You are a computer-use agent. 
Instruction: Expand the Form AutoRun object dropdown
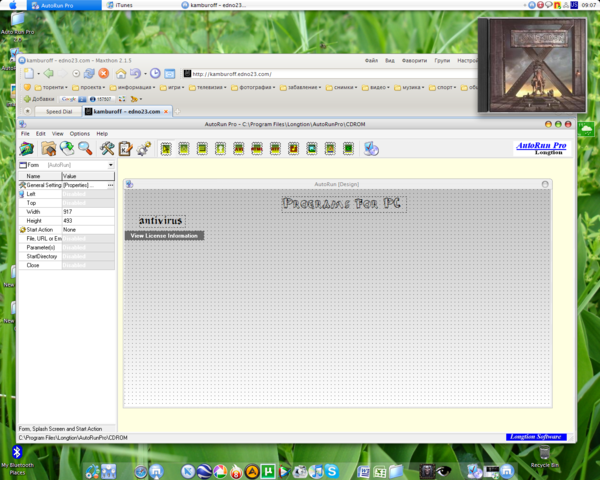tap(111, 165)
